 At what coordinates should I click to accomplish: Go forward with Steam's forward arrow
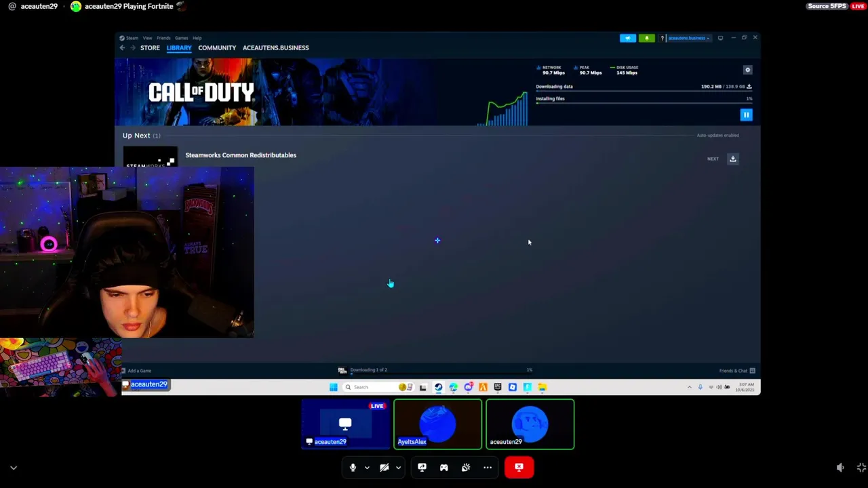point(132,47)
